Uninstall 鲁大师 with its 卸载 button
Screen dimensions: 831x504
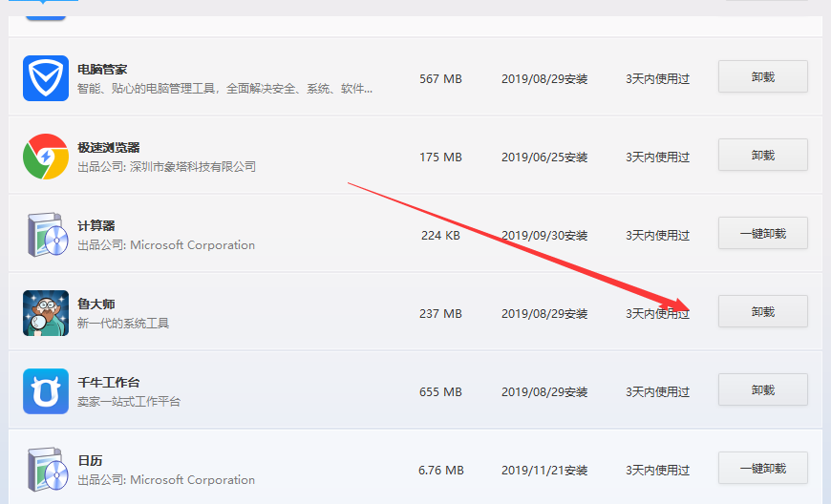762,311
